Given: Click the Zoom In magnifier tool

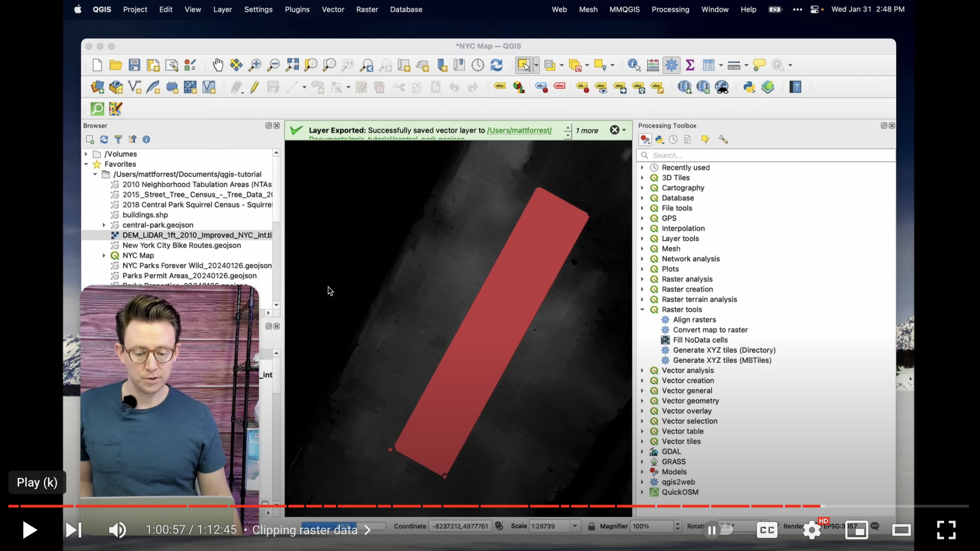Looking at the screenshot, I should pos(255,65).
